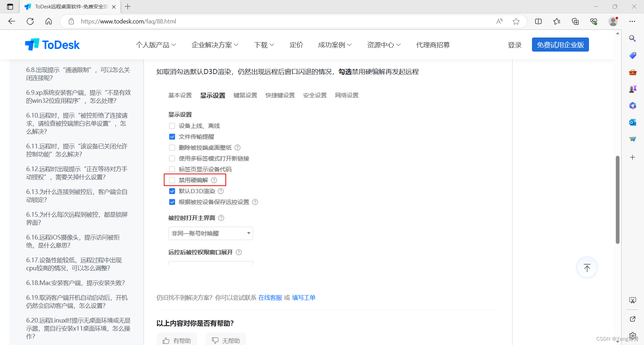Open sidebar search icon
644x345 pixels.
[633, 39]
